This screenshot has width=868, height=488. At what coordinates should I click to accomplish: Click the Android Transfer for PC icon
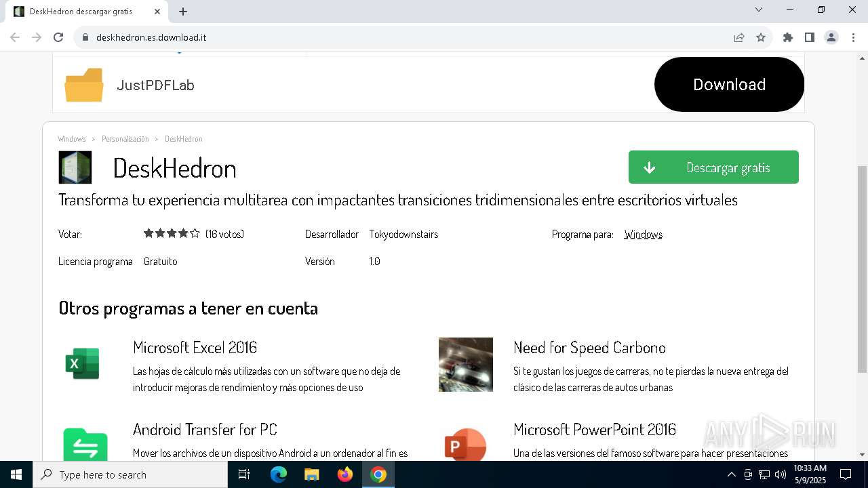tap(85, 444)
